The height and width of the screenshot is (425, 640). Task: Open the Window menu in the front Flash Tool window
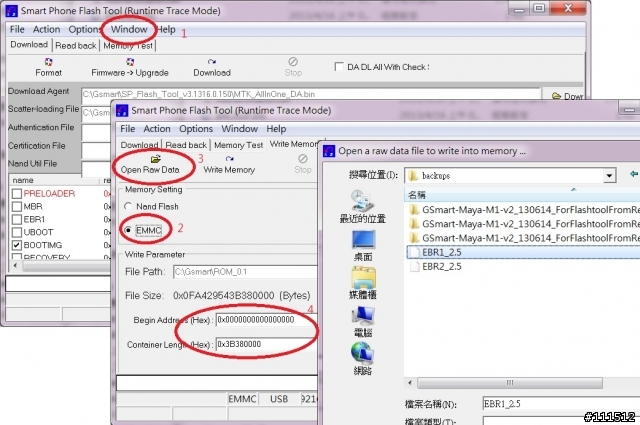(240, 129)
